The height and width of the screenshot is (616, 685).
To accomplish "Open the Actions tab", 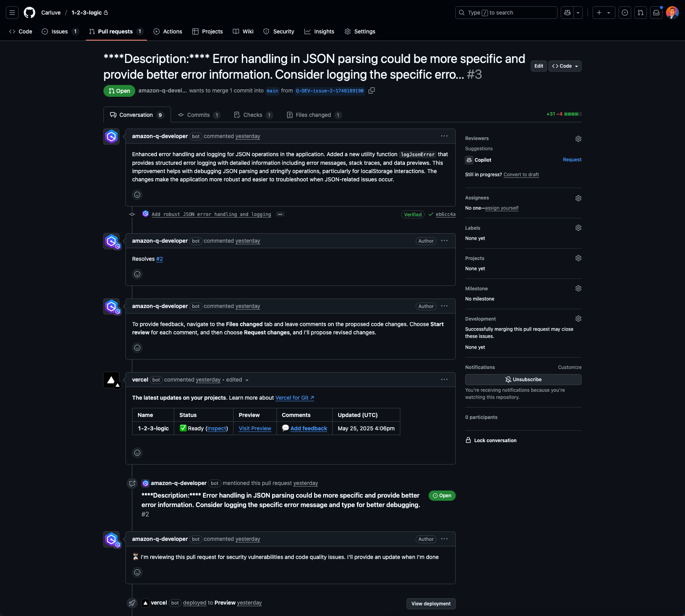I will (168, 31).
